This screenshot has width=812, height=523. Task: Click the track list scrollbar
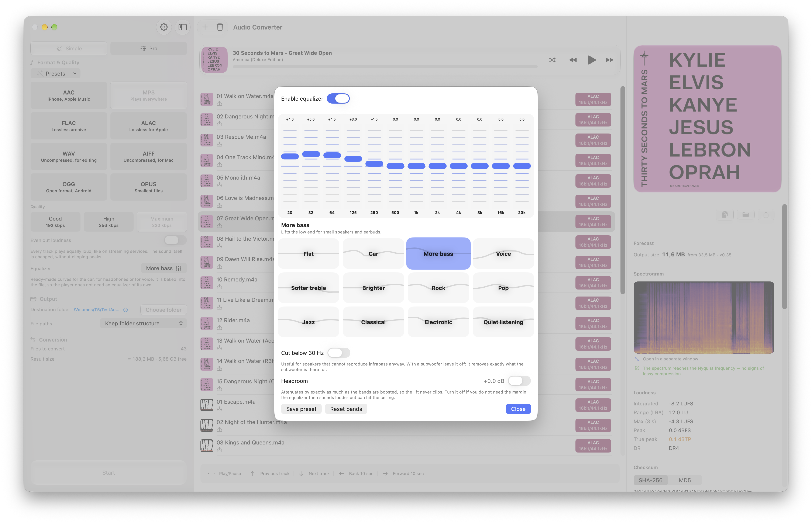coord(622,190)
